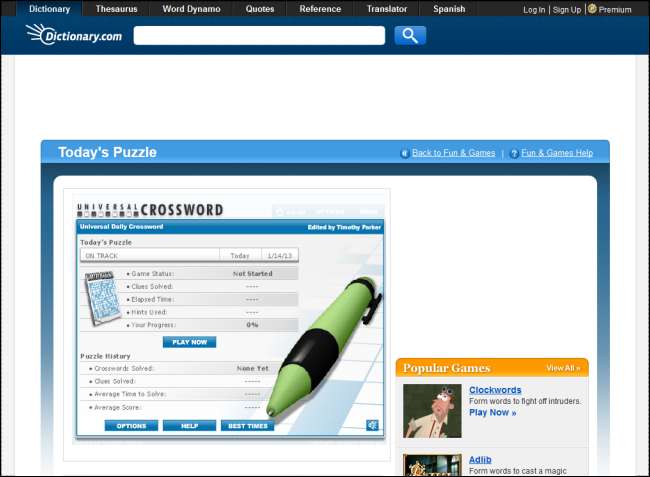Screen dimensions: 650x477
Task: Start the crossword with Play Now button
Action: [x=189, y=342]
